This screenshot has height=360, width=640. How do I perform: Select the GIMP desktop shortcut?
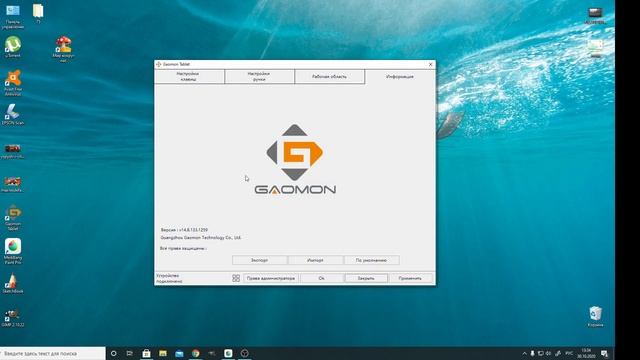pyautogui.click(x=13, y=318)
